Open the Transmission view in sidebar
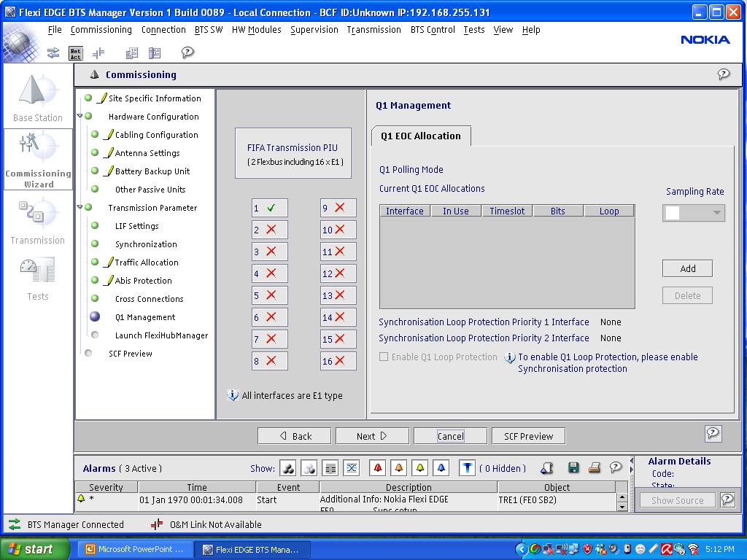 pos(38,221)
